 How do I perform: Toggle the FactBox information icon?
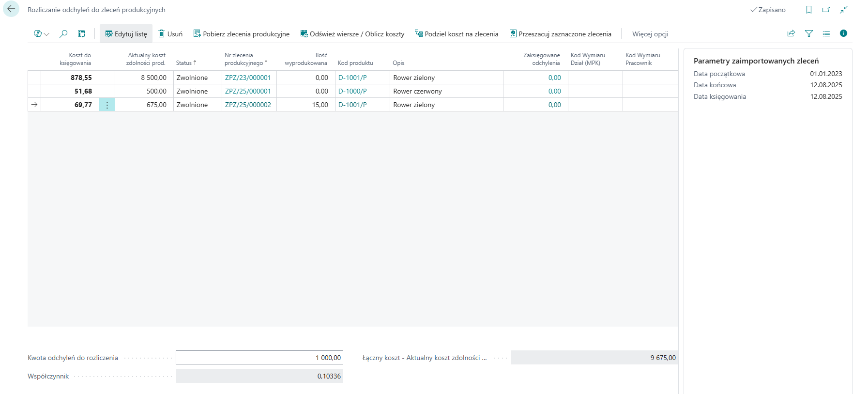click(x=843, y=33)
